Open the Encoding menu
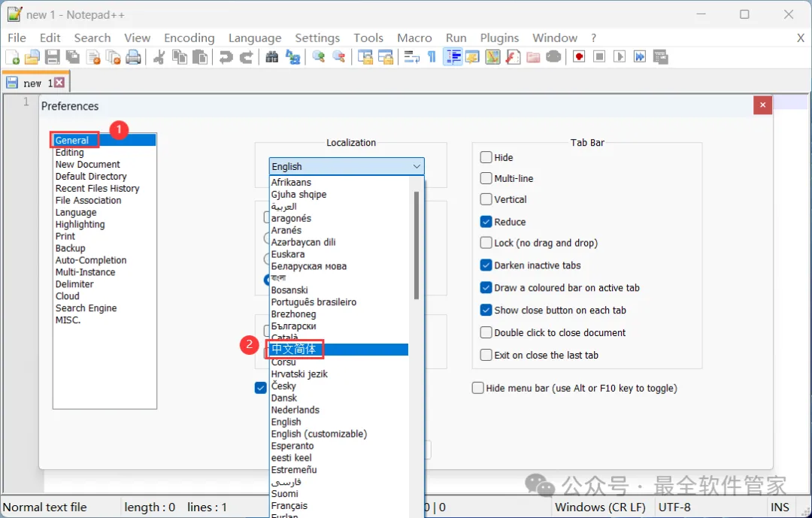 point(189,38)
